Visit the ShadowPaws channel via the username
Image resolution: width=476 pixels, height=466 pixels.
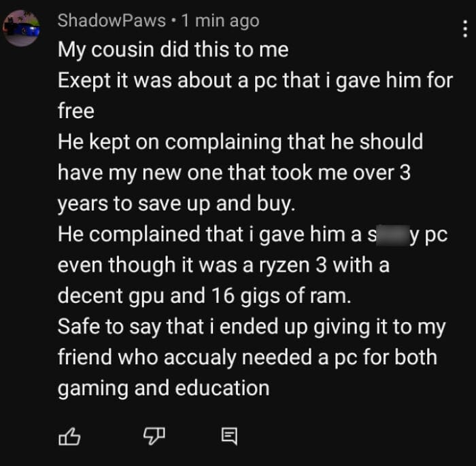[112, 20]
